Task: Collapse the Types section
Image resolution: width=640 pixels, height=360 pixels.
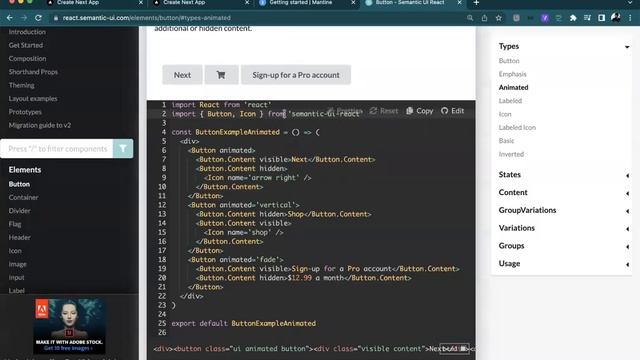Action: click(627, 47)
